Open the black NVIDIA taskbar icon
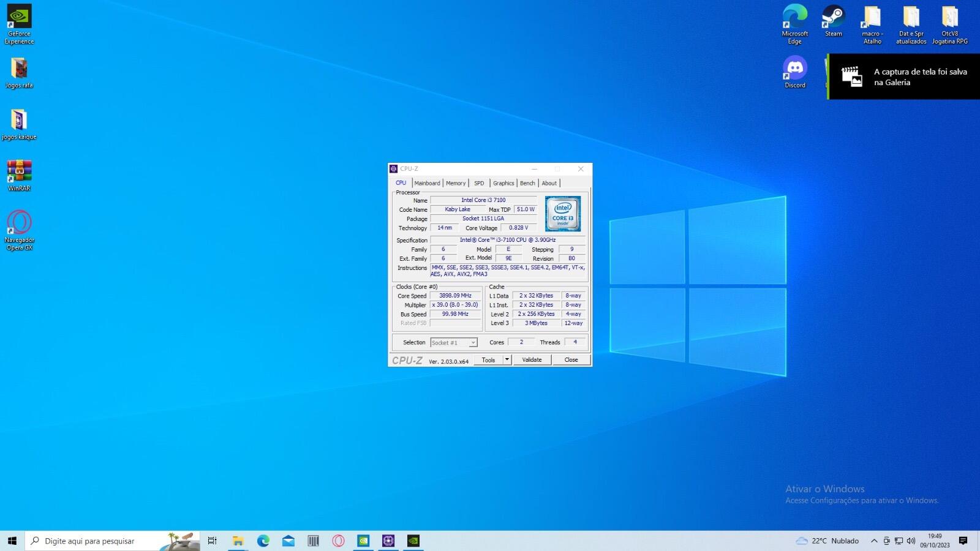 pos(413,541)
